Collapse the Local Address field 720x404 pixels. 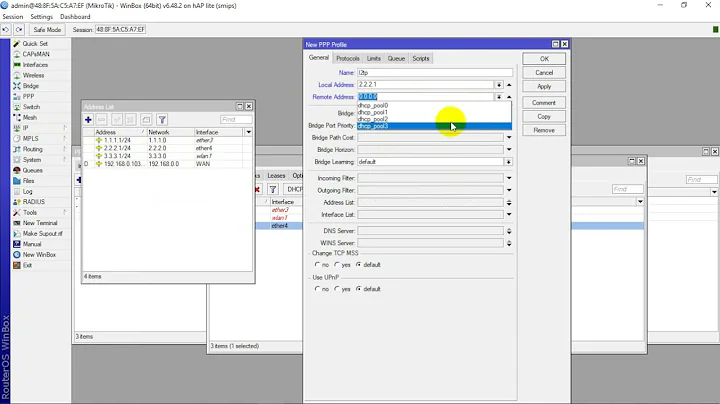pyautogui.click(x=509, y=85)
